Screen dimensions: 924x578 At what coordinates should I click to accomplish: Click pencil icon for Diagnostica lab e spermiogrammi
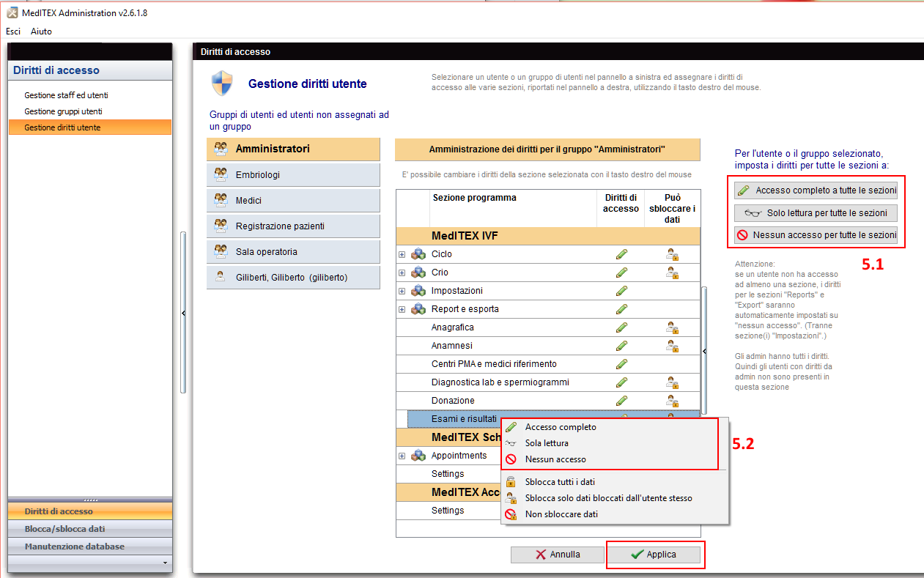click(621, 382)
